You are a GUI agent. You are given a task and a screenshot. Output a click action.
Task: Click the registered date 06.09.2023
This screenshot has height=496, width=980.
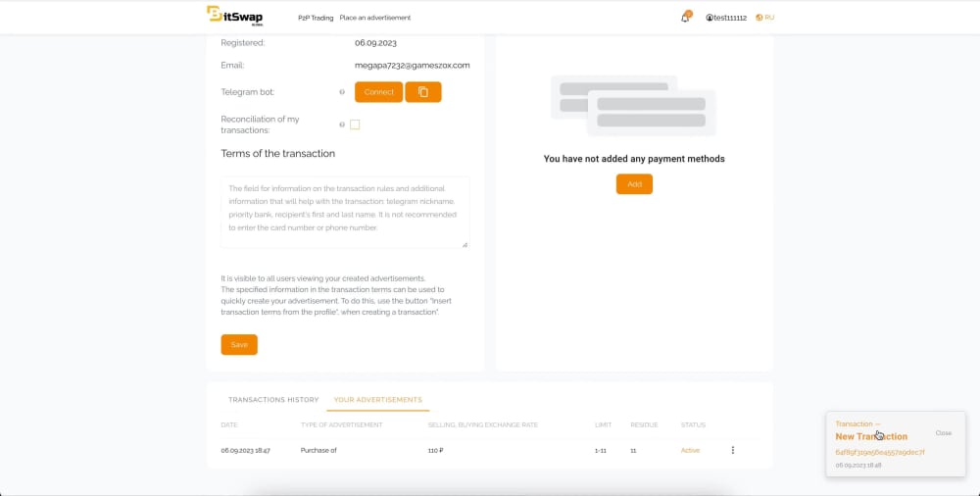[x=375, y=43]
